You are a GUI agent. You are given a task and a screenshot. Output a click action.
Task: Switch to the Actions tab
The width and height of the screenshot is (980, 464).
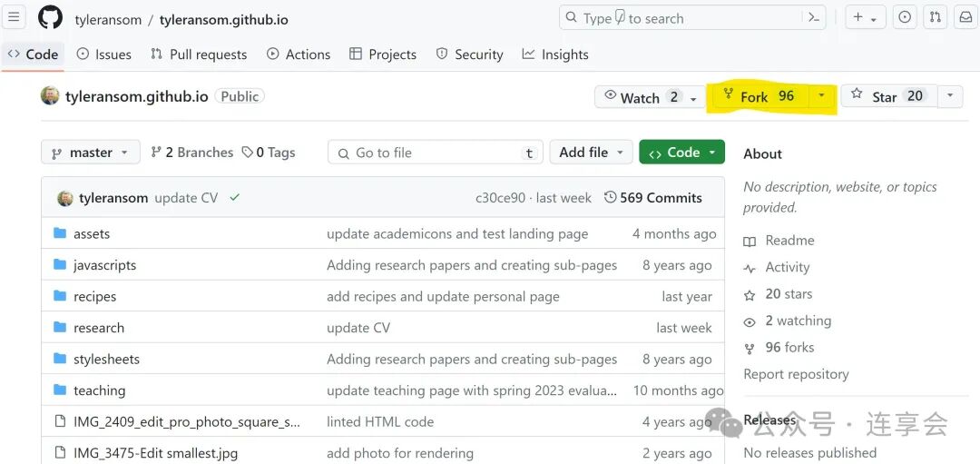pos(299,54)
